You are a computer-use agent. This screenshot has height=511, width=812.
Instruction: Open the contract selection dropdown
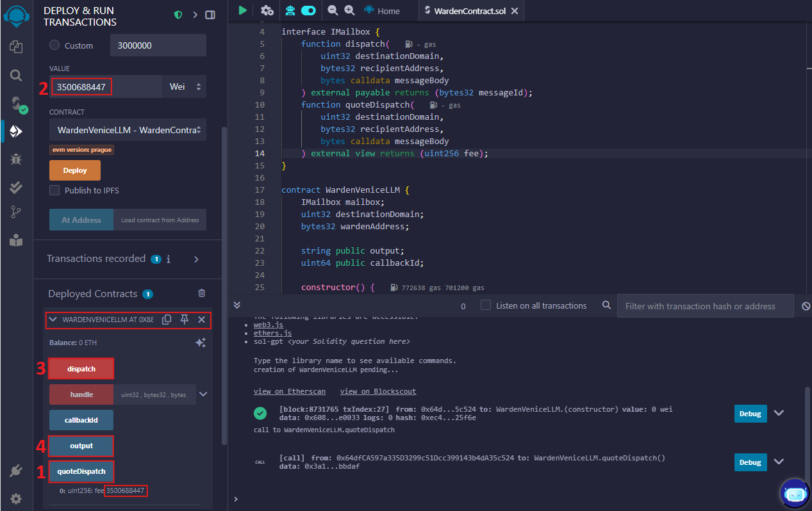tap(128, 130)
